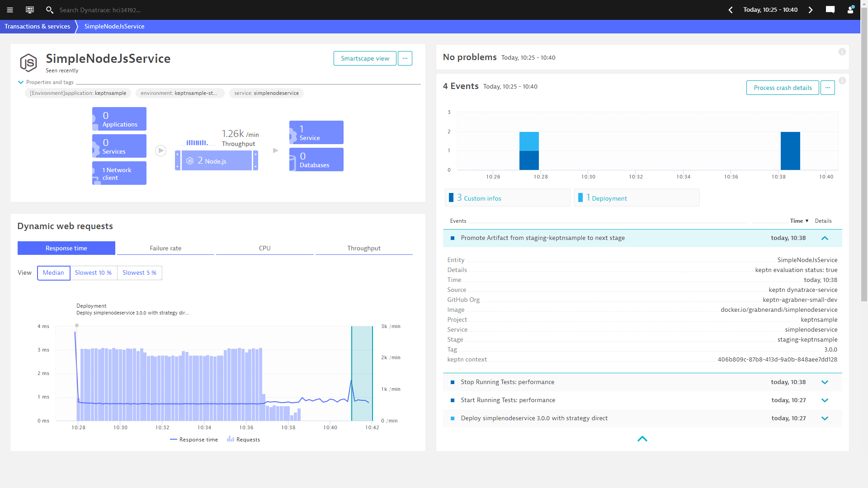Open more options next to Smartscape view

click(405, 58)
